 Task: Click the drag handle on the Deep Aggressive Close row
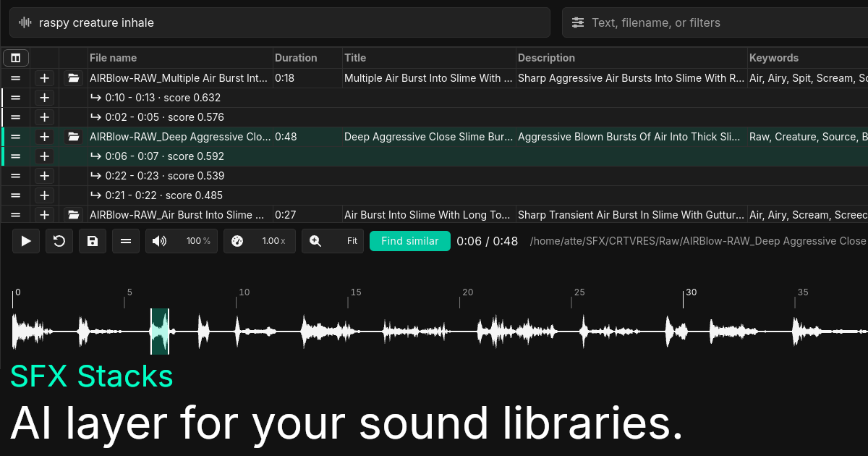pos(16,137)
